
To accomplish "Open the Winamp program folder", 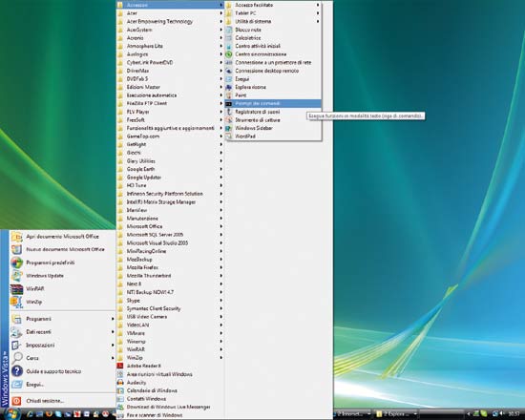I will (x=170, y=342).
